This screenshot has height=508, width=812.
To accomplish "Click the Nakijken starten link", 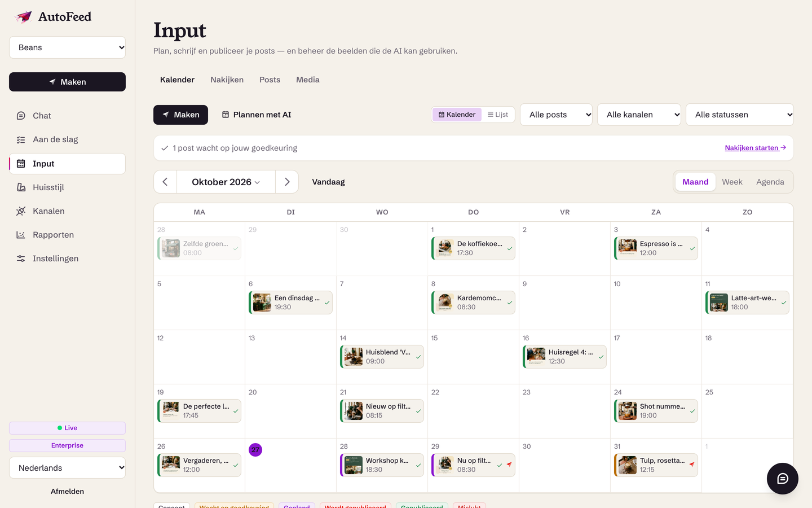I will tap(755, 148).
